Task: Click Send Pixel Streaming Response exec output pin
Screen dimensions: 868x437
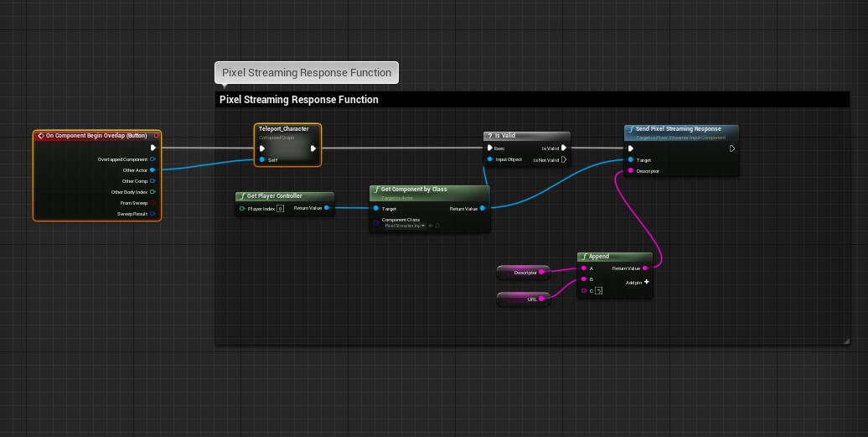Action: [x=731, y=148]
